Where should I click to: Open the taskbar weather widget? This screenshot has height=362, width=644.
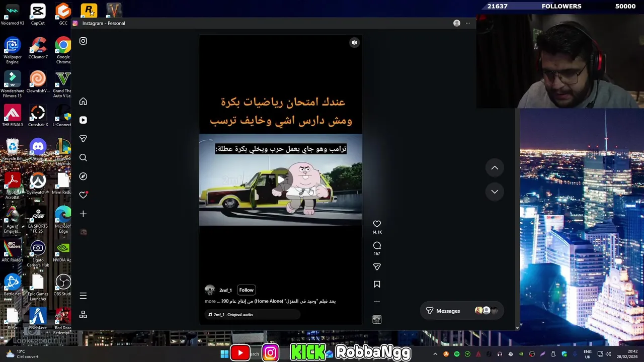22,354
